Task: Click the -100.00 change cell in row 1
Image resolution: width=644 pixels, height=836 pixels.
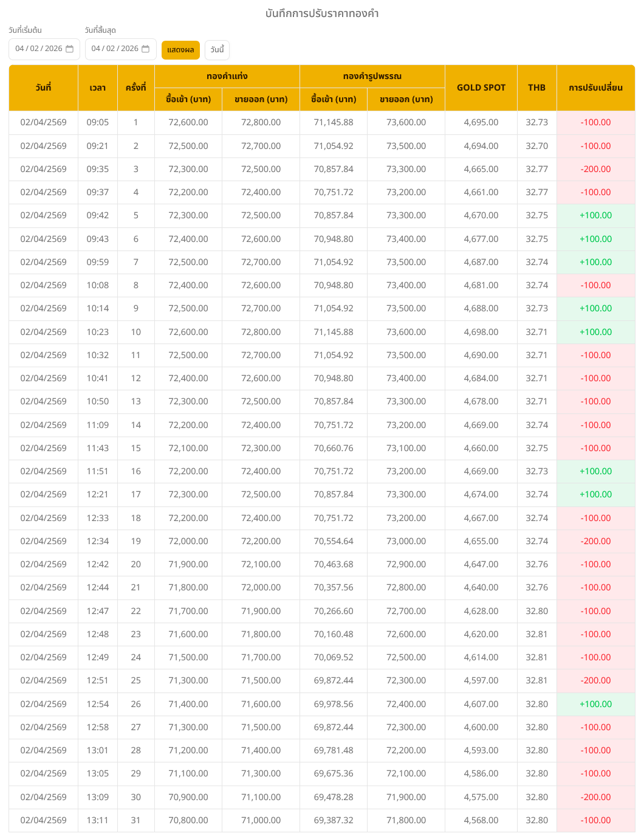Action: coord(595,122)
